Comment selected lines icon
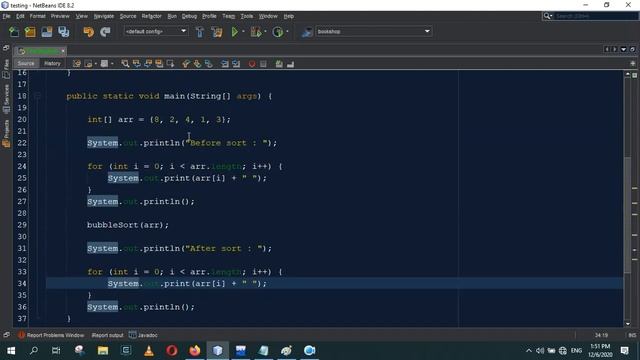The width and height of the screenshot is (640, 360). 279,64
